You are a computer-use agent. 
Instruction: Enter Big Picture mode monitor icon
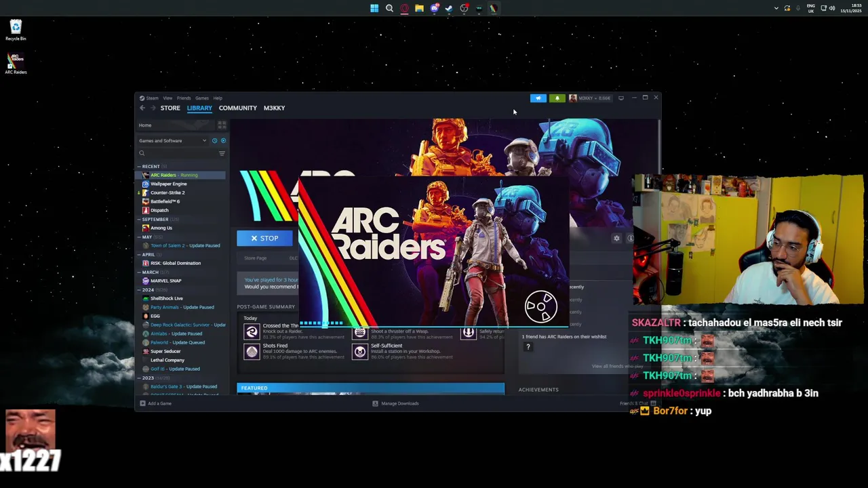[621, 98]
